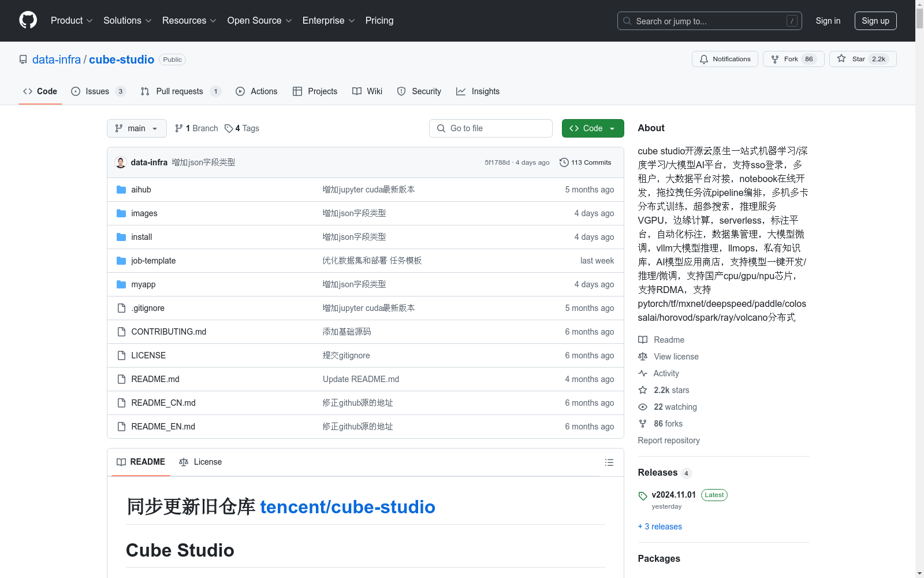Click the Sign in link
This screenshot has height=578, width=924.
[828, 21]
